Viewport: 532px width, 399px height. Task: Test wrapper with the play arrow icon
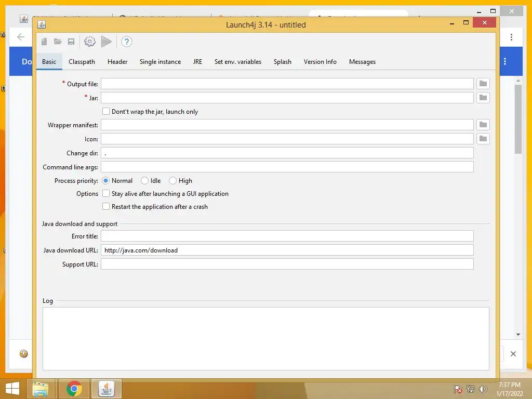tap(106, 42)
